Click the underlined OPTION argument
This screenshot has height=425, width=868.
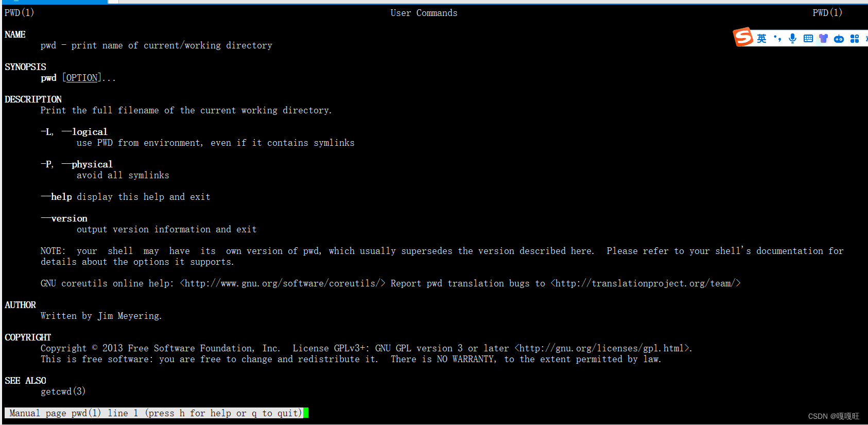pyautogui.click(x=82, y=78)
